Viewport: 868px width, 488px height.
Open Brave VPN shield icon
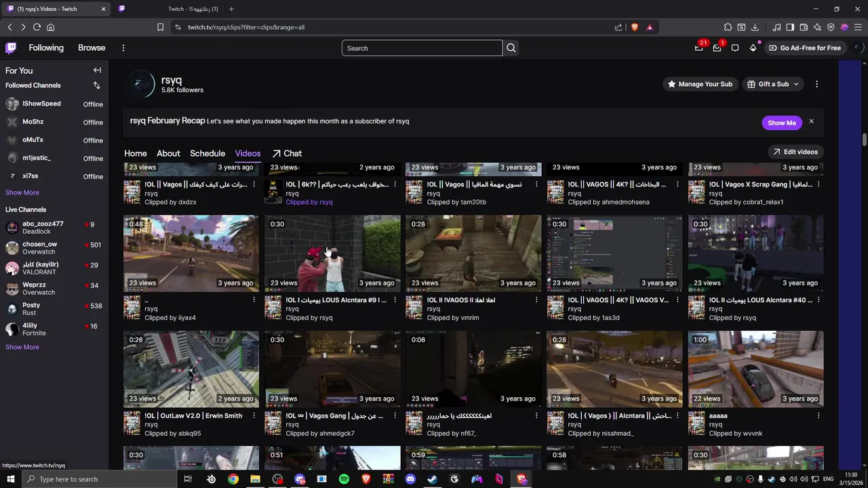831,27
